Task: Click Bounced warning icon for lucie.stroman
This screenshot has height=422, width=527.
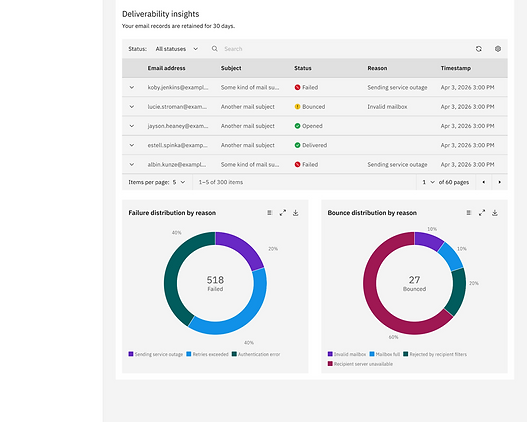Action: pyautogui.click(x=297, y=107)
